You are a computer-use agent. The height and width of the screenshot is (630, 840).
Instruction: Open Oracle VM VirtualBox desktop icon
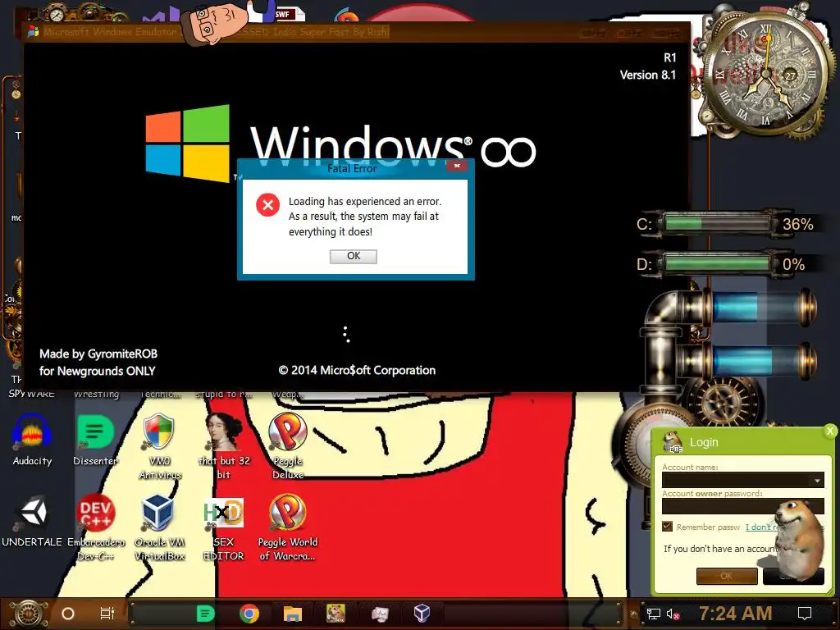pyautogui.click(x=159, y=527)
